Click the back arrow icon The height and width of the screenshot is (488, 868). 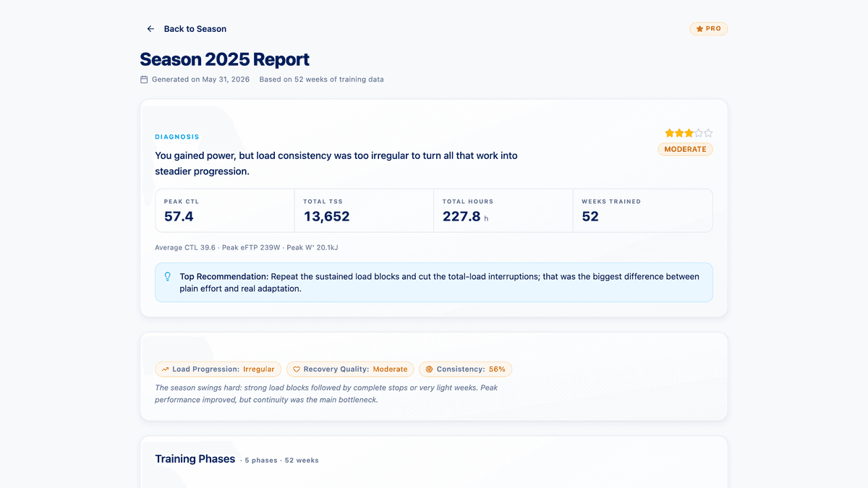(150, 29)
